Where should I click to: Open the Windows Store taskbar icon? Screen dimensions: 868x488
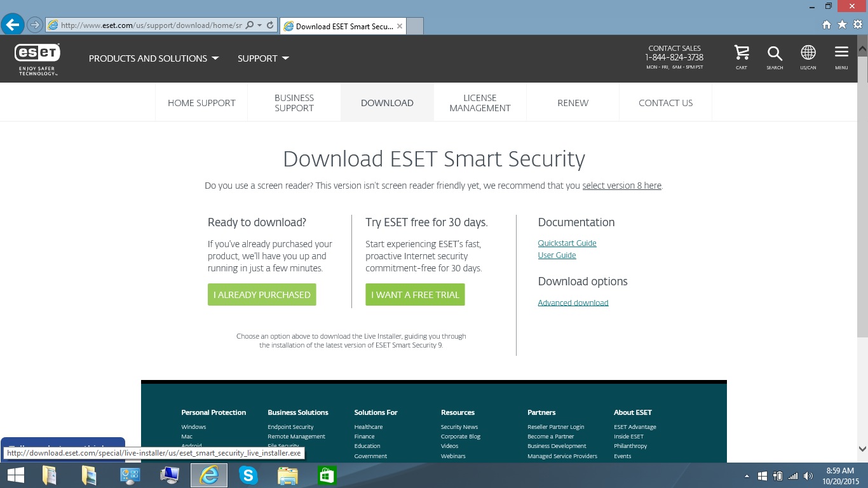(x=327, y=475)
